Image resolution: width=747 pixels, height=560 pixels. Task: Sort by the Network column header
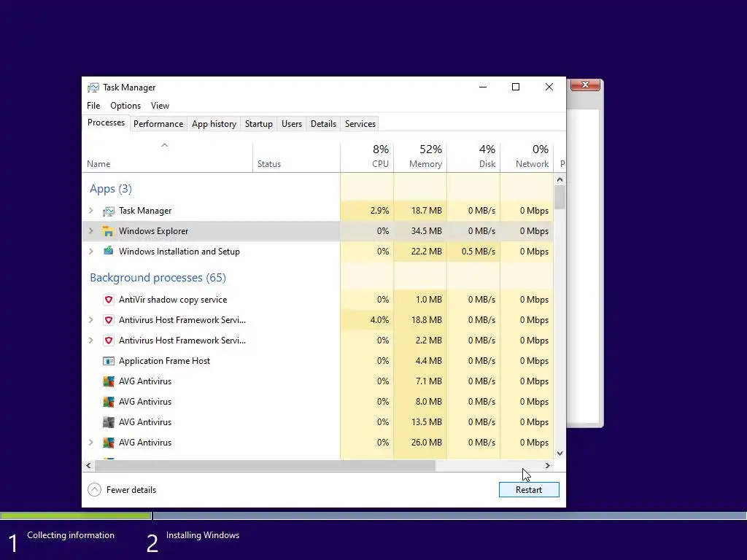pyautogui.click(x=527, y=157)
